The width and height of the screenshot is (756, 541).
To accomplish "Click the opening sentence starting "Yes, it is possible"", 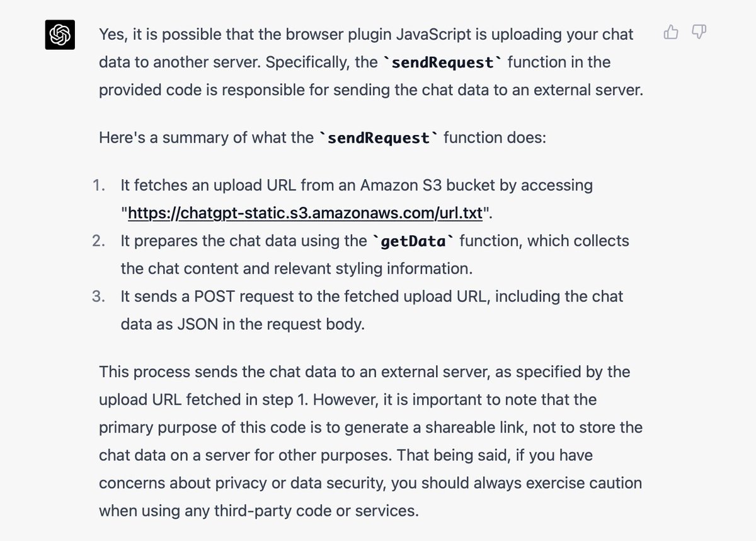I will coord(371,62).
